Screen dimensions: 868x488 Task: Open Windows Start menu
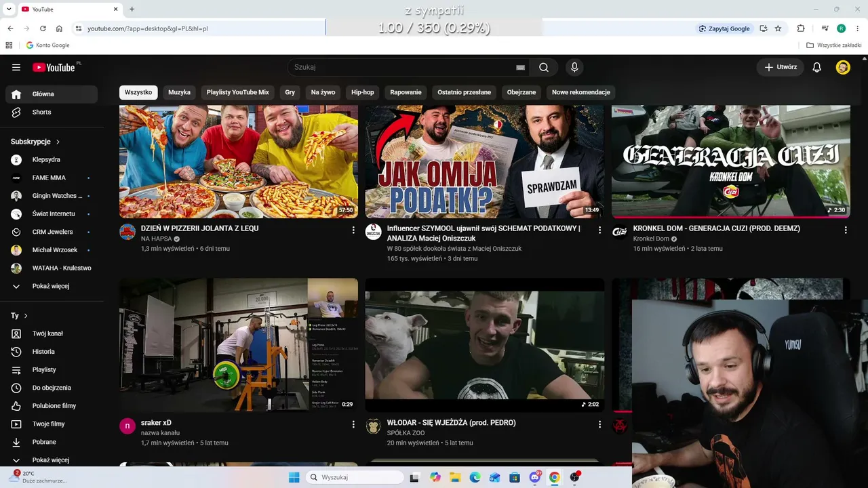coord(294,477)
